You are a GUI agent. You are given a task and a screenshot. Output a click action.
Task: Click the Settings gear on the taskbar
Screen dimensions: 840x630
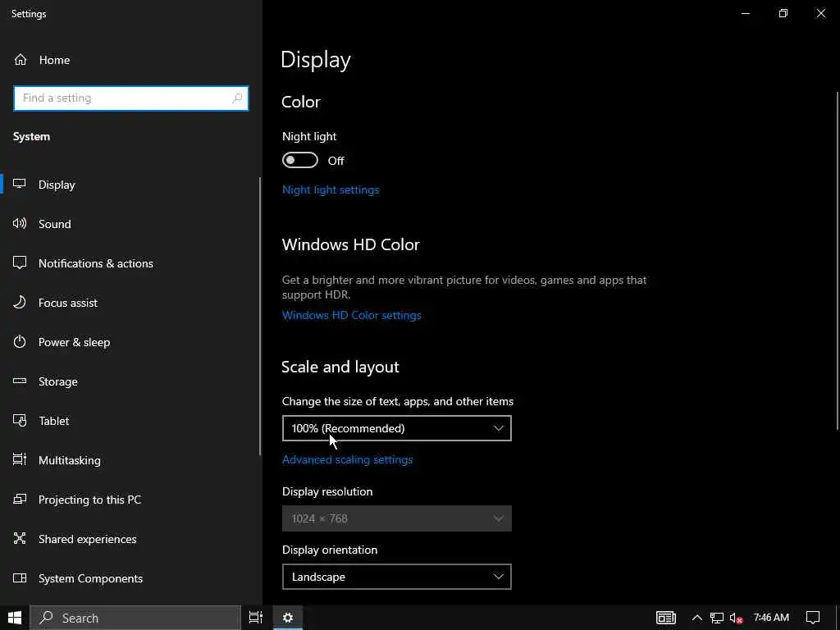[x=288, y=618]
